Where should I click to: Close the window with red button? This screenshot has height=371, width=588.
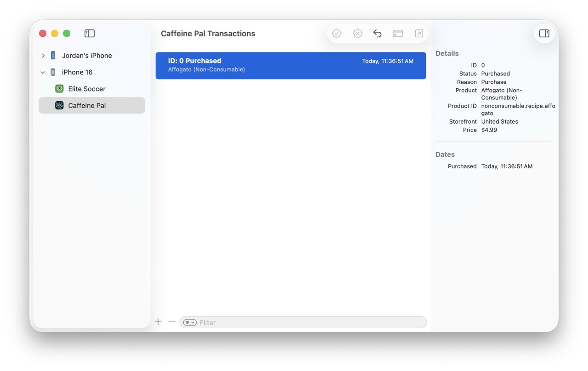click(x=43, y=34)
